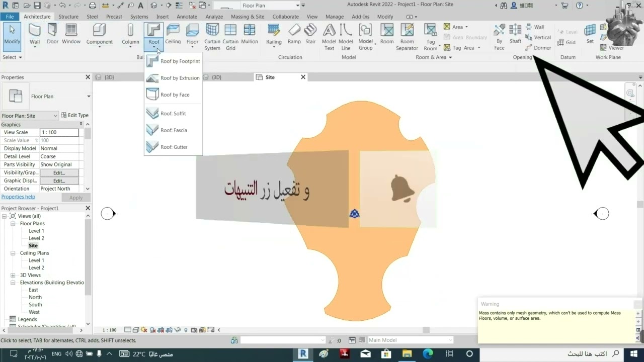The width and height of the screenshot is (644, 362).
Task: Expand the Room & Area panel dropdown
Action: 434,57
